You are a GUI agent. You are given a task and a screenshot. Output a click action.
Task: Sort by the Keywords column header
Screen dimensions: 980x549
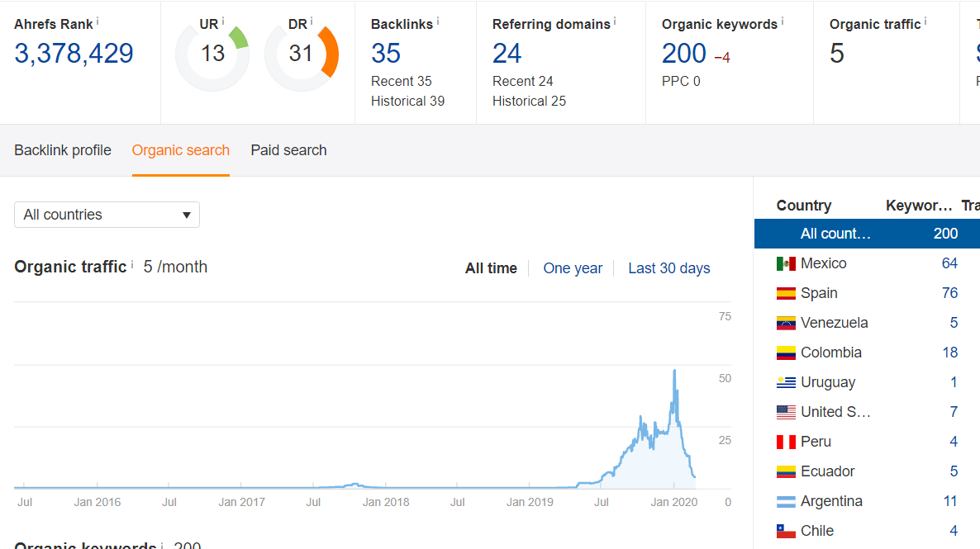pyautogui.click(x=919, y=206)
